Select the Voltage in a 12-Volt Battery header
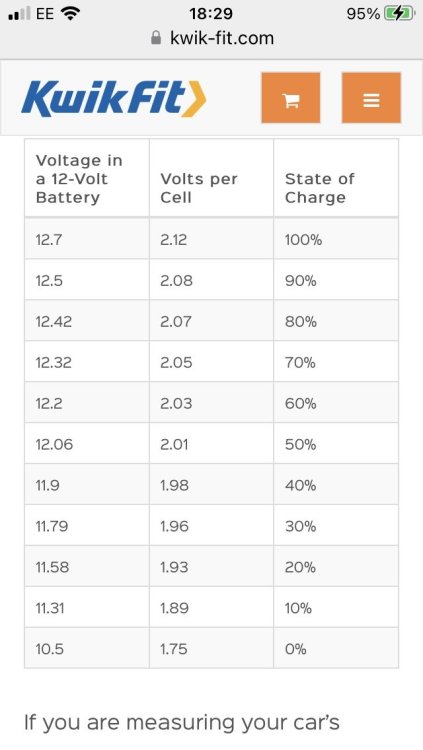This screenshot has width=423, height=750. pos(87,178)
